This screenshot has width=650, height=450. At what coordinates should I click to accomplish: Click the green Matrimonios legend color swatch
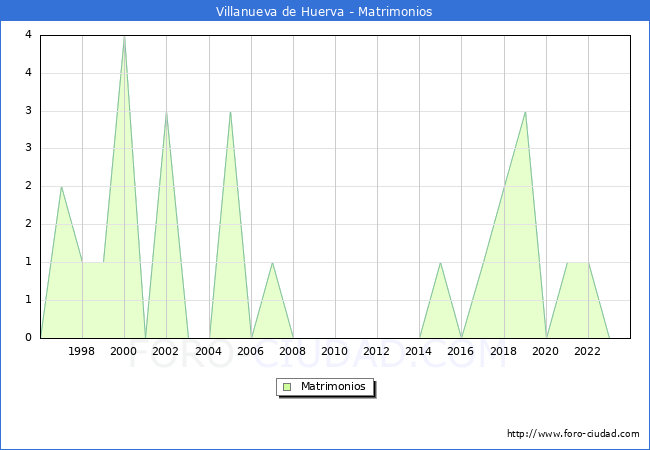click(x=287, y=386)
